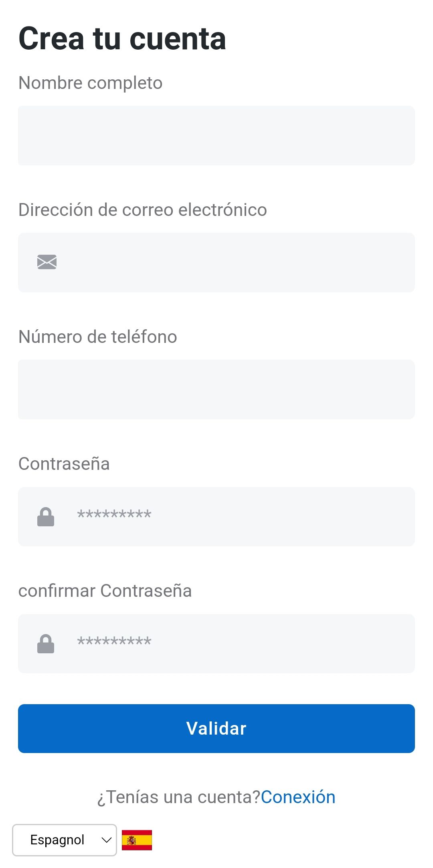The image size is (433, 868).
Task: Click the padlock icon in Contraseña field
Action: tap(46, 517)
